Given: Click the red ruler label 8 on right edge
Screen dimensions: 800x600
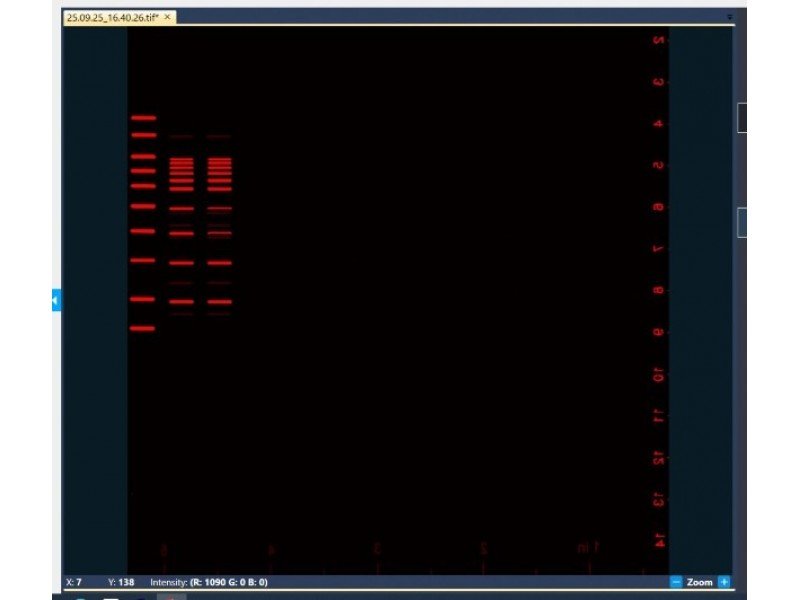Looking at the screenshot, I should [658, 291].
